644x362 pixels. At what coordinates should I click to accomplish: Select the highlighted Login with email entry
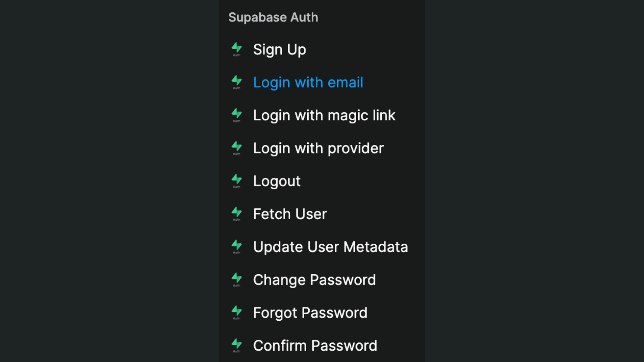(308, 82)
